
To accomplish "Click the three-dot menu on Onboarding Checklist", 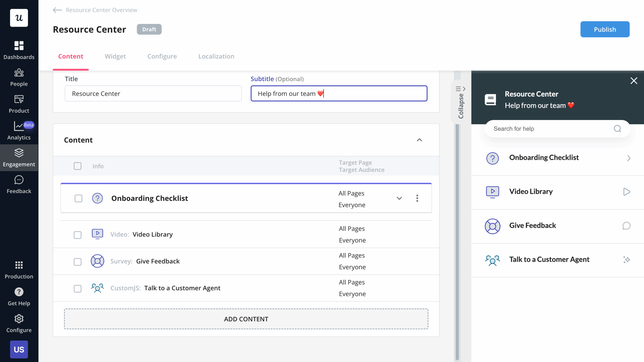I will [x=417, y=198].
